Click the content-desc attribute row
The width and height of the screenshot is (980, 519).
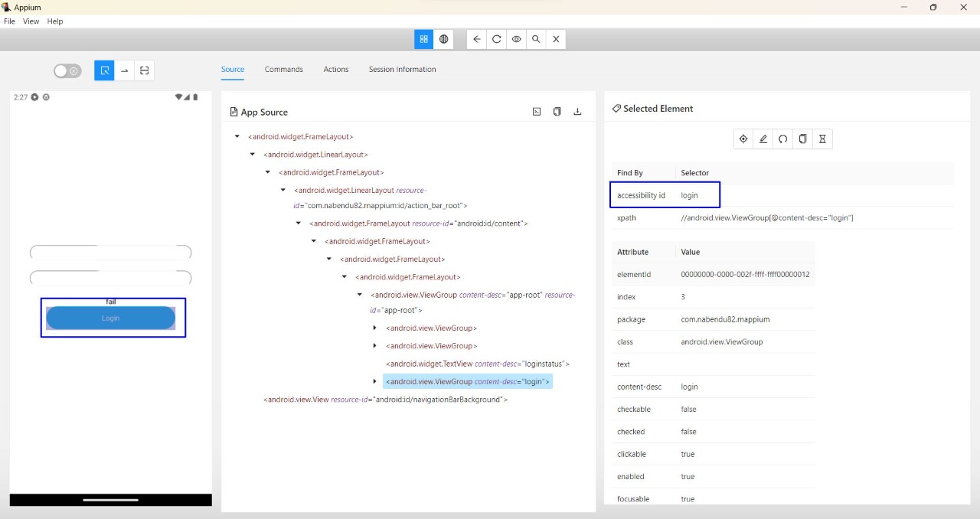pos(714,387)
